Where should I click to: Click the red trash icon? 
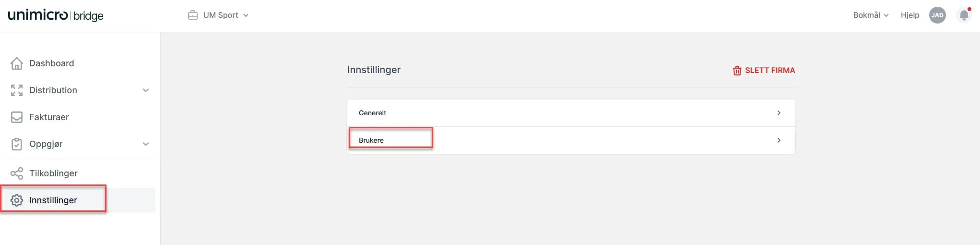tap(737, 71)
